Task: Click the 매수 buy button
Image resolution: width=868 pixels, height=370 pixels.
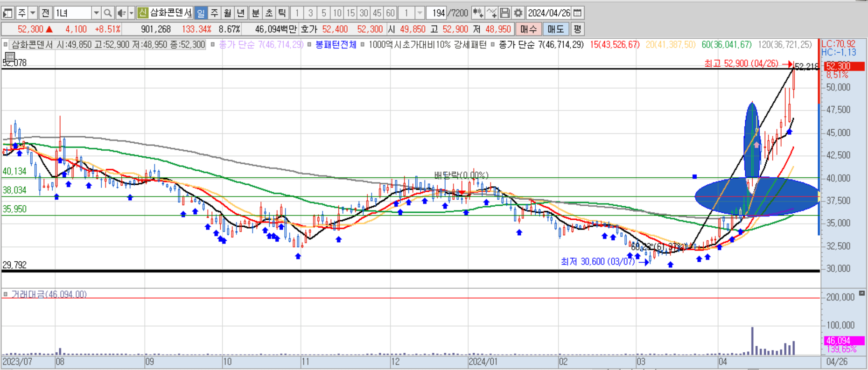Action: 528,29
